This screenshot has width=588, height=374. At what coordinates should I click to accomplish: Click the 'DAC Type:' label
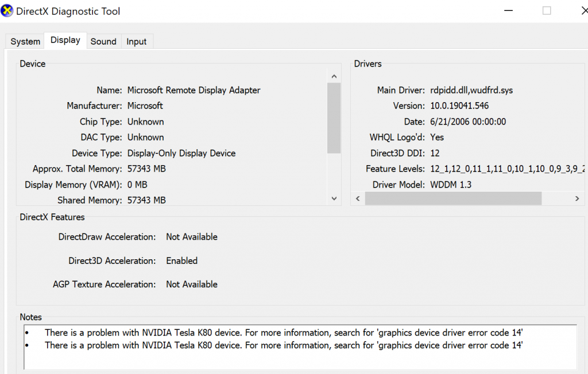coord(101,138)
